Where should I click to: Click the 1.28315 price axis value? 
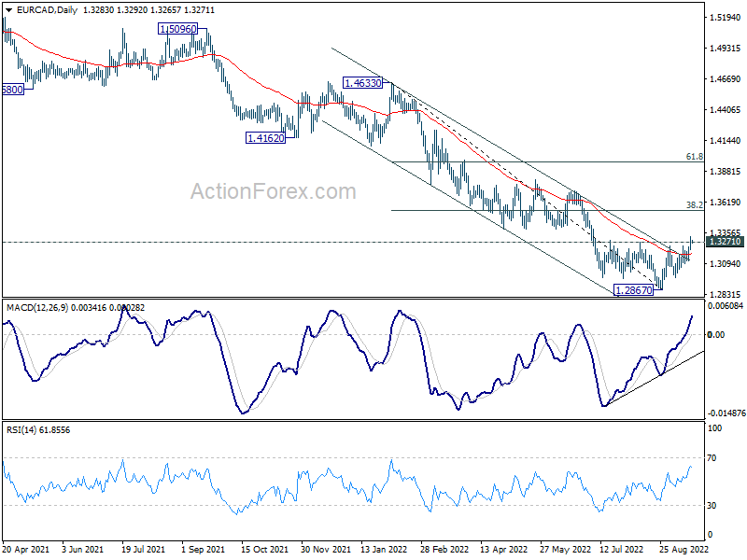click(726, 295)
